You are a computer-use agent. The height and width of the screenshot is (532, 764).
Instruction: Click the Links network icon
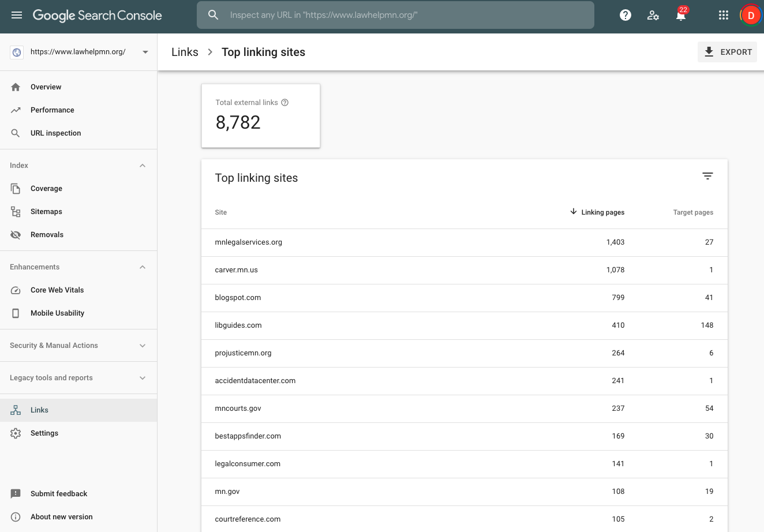(x=16, y=410)
